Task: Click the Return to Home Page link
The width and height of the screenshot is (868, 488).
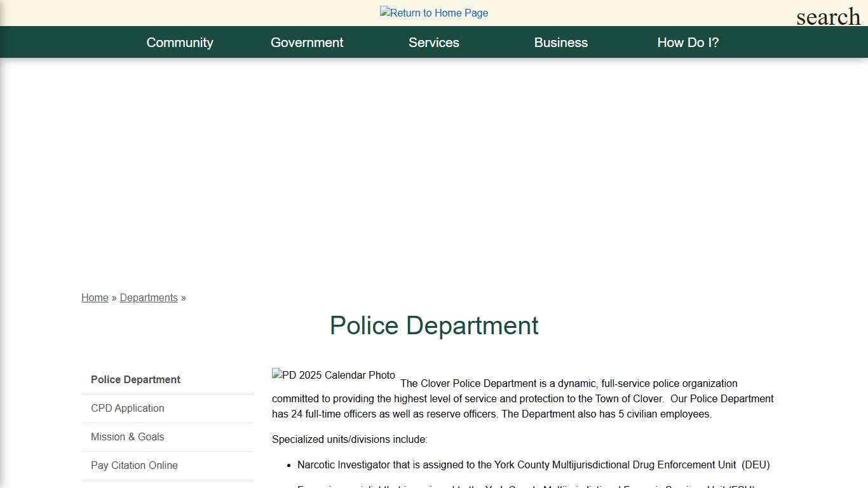Action: 434,13
